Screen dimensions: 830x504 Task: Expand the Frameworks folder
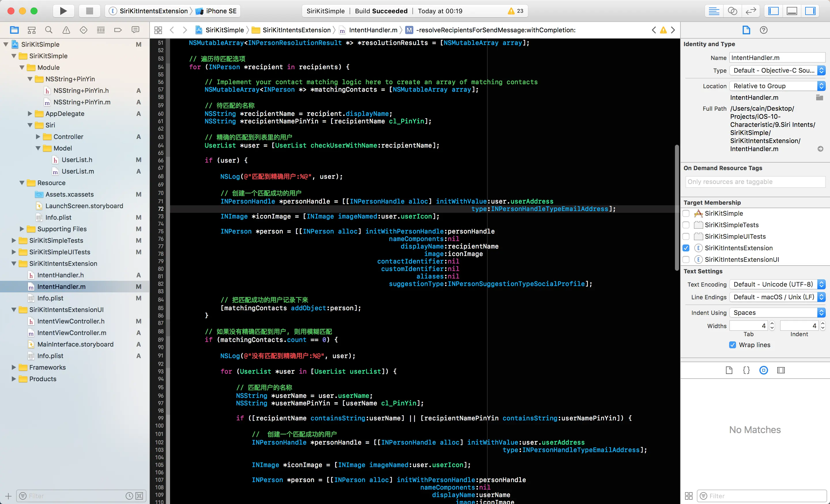point(14,367)
